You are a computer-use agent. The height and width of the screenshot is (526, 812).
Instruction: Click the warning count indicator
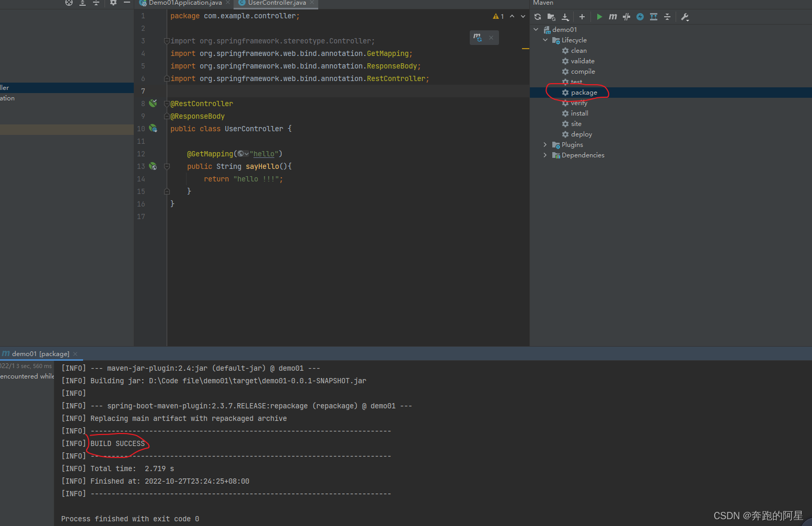(x=498, y=17)
